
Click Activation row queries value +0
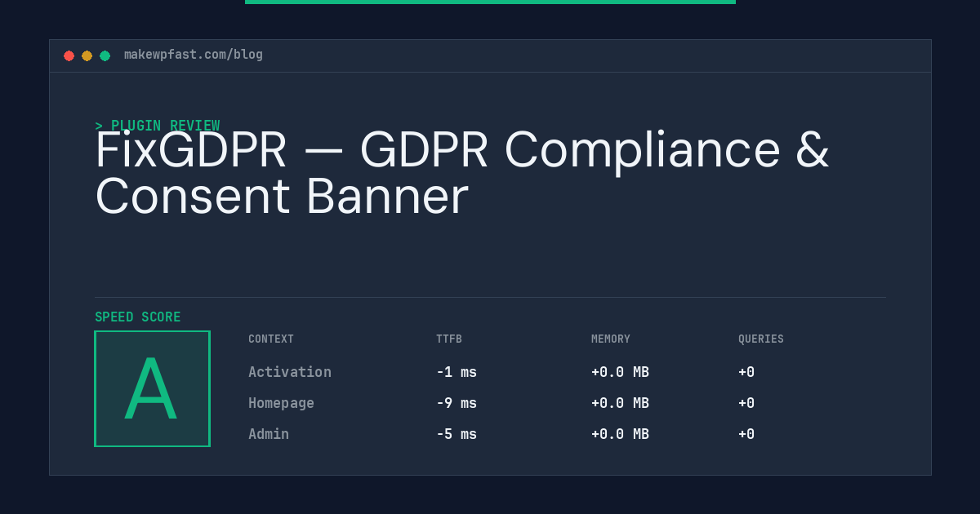point(746,372)
